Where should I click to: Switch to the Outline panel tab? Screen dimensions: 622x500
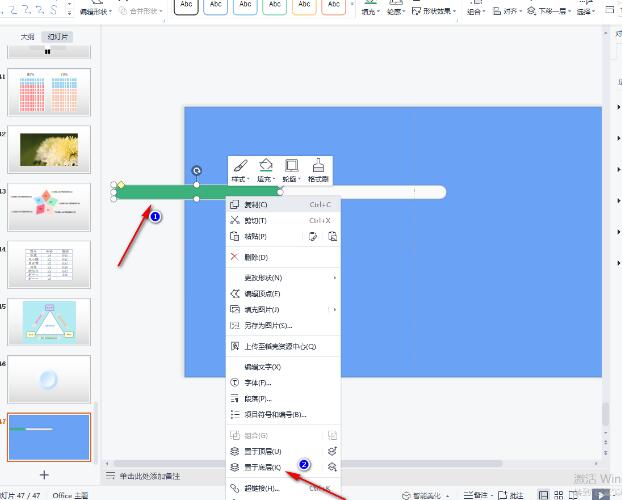27,35
